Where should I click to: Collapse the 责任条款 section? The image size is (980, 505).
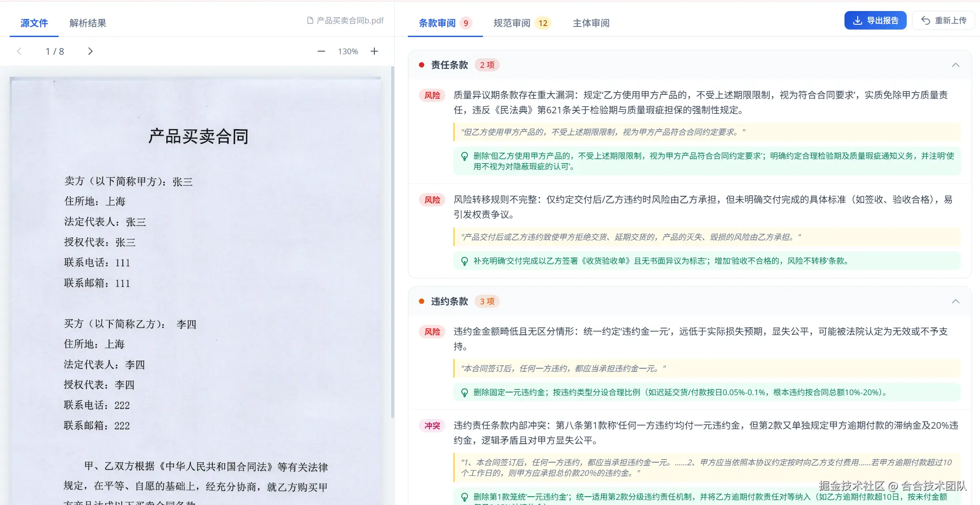pyautogui.click(x=956, y=65)
